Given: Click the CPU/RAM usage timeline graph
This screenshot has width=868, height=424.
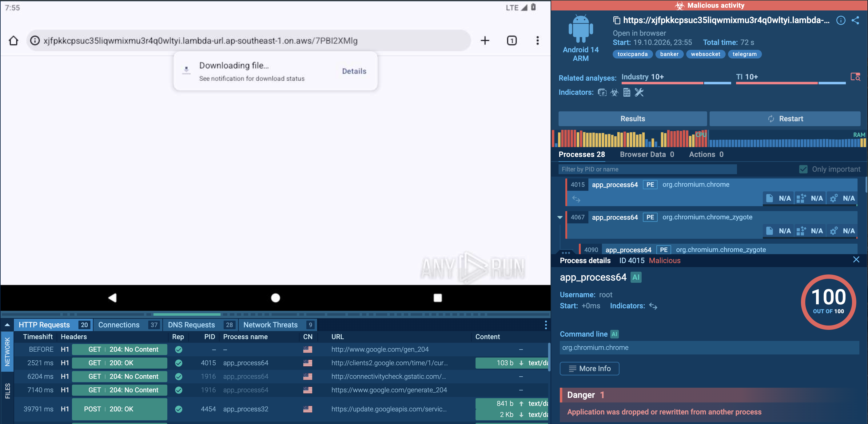Looking at the screenshot, I should click(x=709, y=138).
